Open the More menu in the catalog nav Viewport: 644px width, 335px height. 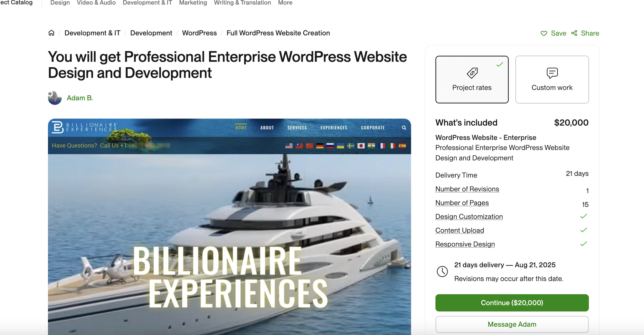click(285, 3)
